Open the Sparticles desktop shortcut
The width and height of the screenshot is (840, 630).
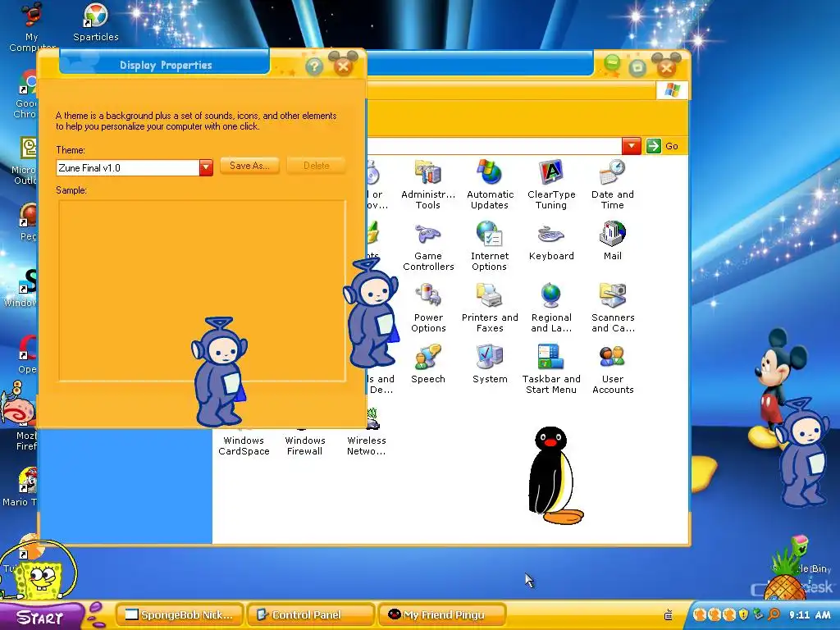click(x=96, y=22)
